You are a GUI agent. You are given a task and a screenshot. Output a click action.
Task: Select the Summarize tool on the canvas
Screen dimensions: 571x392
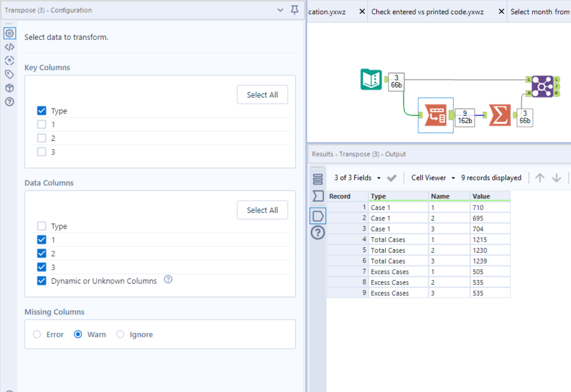pyautogui.click(x=499, y=115)
